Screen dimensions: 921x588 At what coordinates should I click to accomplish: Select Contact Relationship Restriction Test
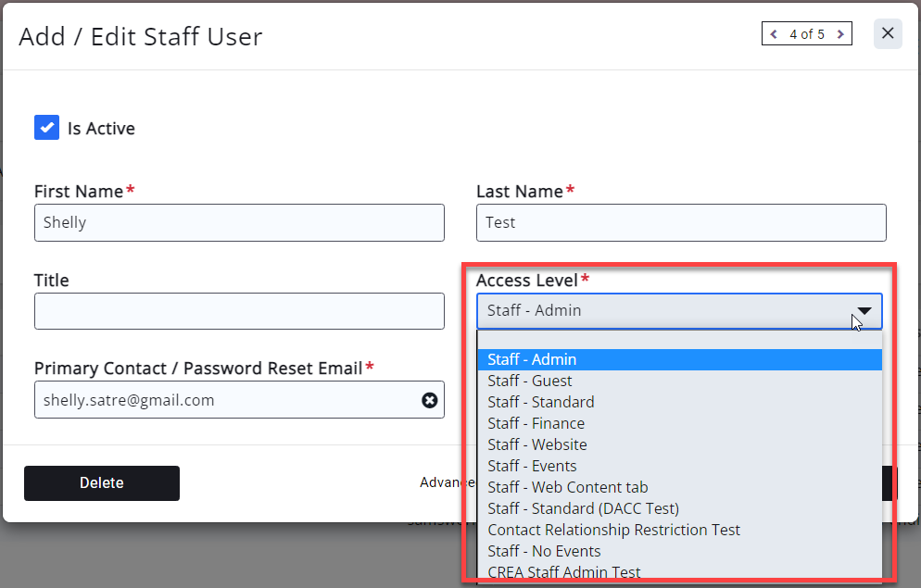pos(613,530)
